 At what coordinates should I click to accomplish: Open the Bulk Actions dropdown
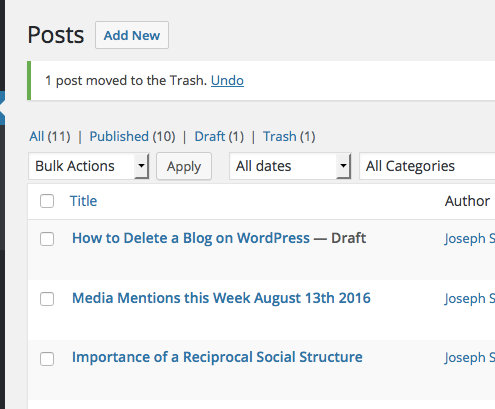(x=89, y=166)
